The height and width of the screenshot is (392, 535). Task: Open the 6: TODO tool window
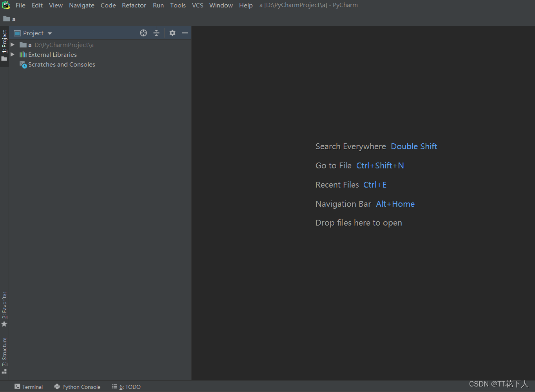(126, 387)
